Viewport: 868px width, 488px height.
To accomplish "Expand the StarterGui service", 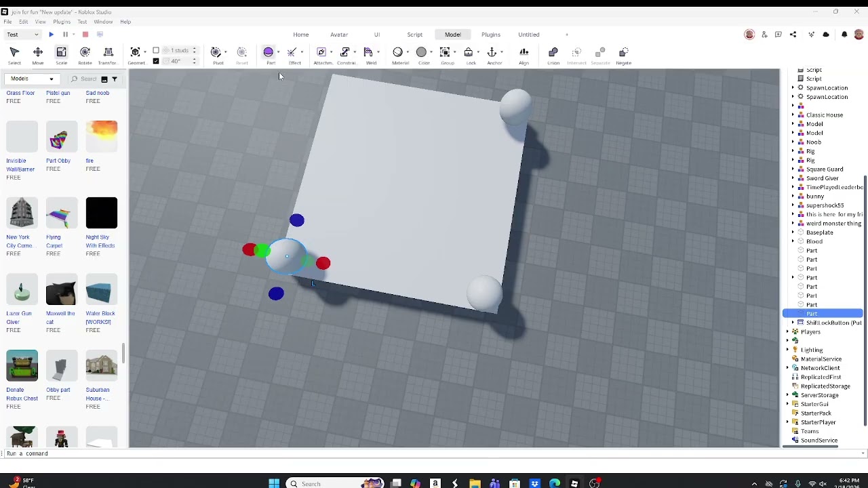I will pos(787,404).
